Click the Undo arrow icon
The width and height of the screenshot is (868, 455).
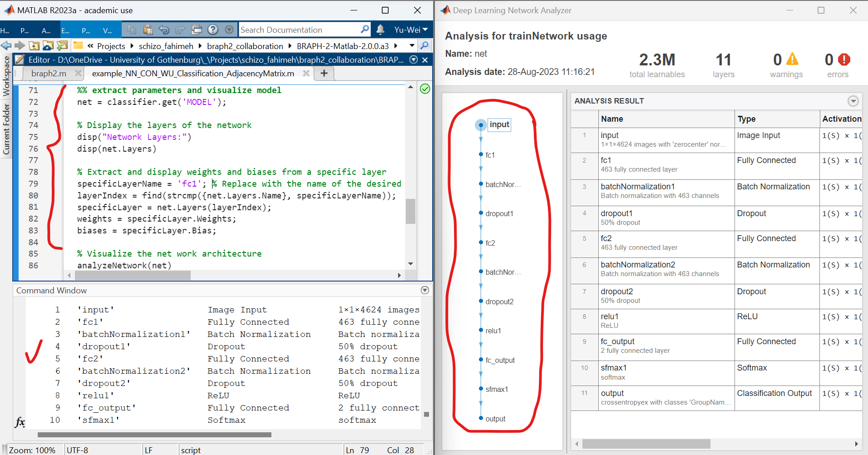click(164, 30)
